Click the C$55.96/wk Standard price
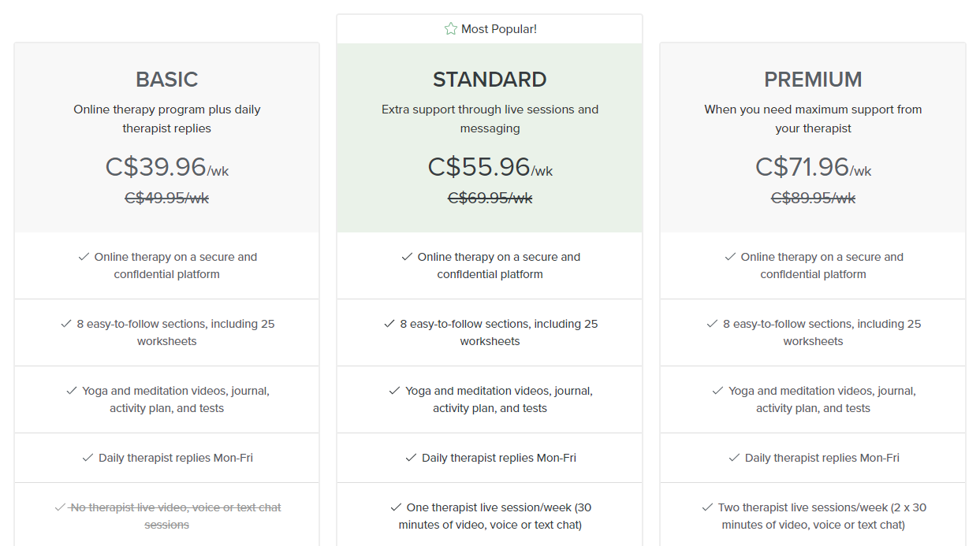This screenshot has width=980, height=546. pyautogui.click(x=490, y=167)
